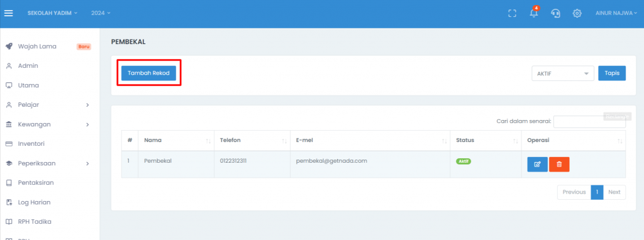
Task: Click the person icon beside Pelajar
Action: click(9, 105)
